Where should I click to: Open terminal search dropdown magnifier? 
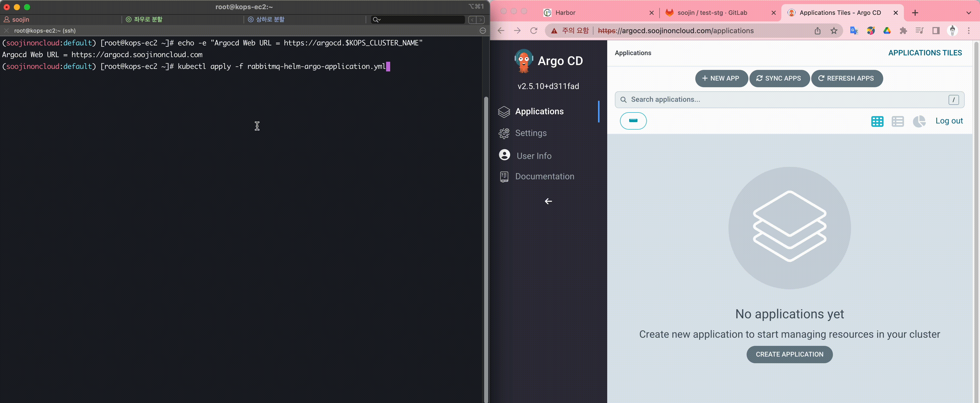(x=376, y=19)
